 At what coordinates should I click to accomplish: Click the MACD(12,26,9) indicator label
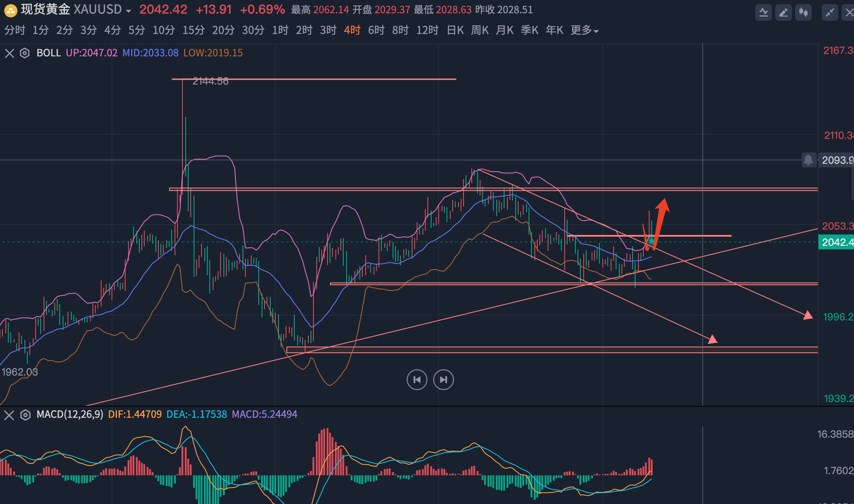click(x=70, y=414)
